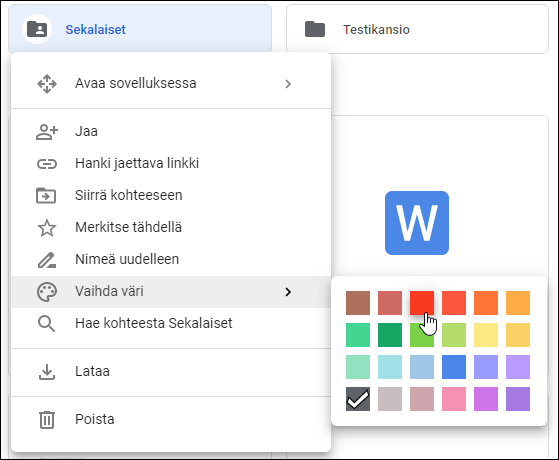Click the download icon next to Lataa
559x460 pixels.
coord(47,372)
